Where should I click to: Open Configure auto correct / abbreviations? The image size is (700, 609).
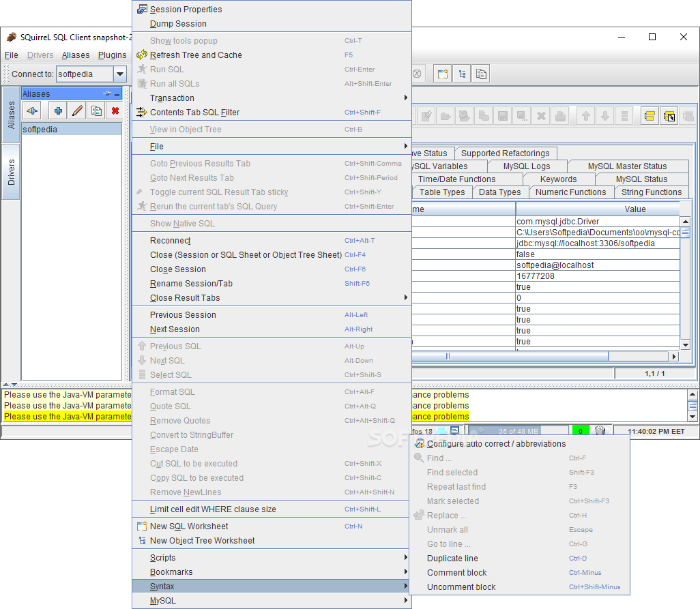(519, 443)
